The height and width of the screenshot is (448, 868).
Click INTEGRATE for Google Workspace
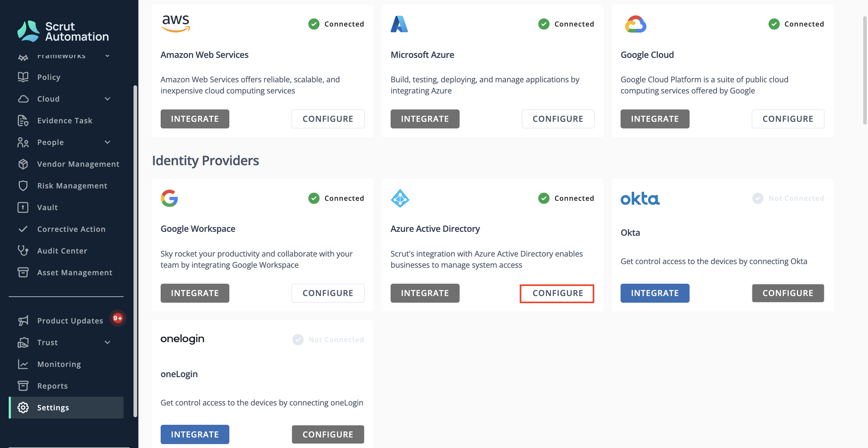pos(195,293)
